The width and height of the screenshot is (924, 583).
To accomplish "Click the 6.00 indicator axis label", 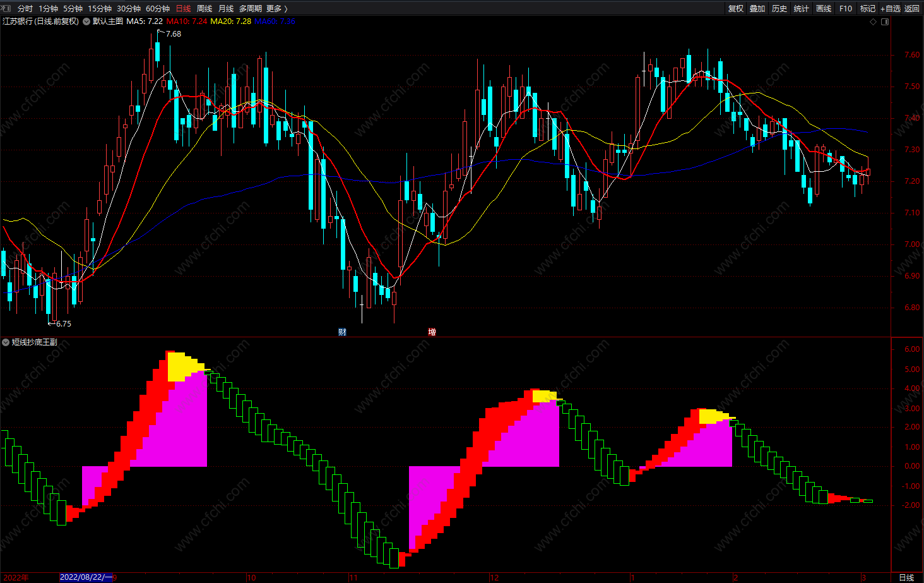I will (912, 349).
